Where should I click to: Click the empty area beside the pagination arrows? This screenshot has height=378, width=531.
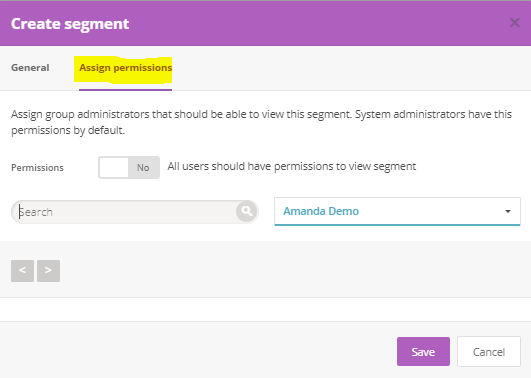[x=295, y=271]
